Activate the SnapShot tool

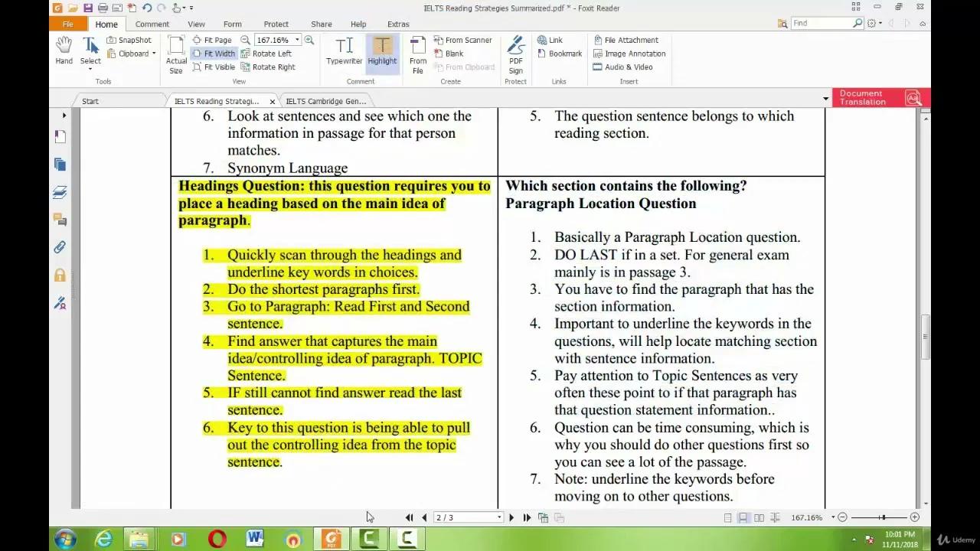[x=129, y=40]
